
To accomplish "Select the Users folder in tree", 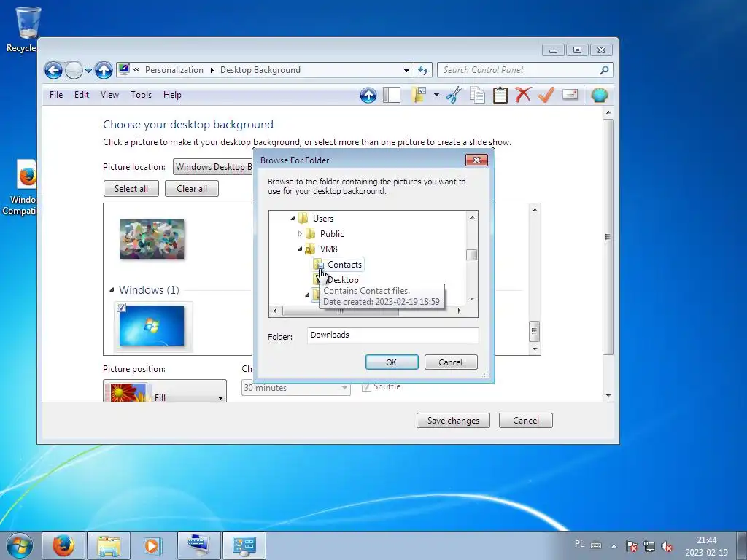I will point(323,219).
